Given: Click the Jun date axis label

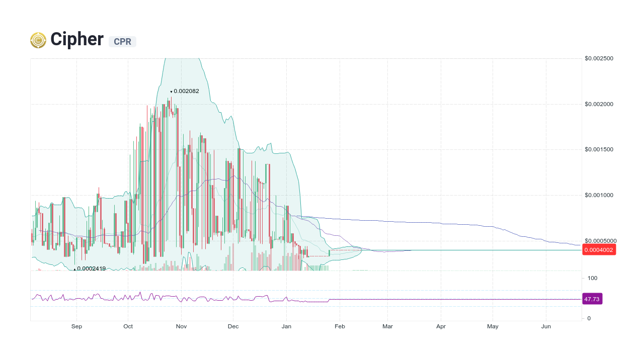Looking at the screenshot, I should pyautogui.click(x=546, y=326).
